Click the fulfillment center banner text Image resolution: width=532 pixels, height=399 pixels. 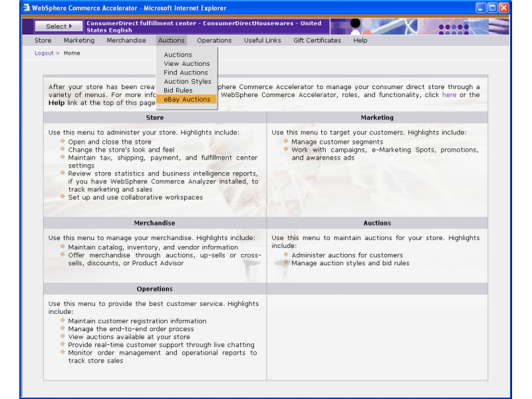click(204, 27)
